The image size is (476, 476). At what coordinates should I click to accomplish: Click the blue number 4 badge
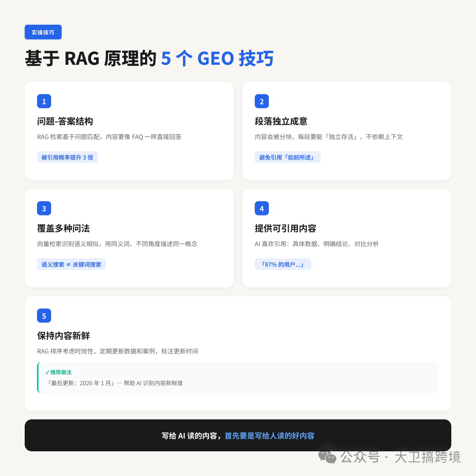tap(262, 208)
